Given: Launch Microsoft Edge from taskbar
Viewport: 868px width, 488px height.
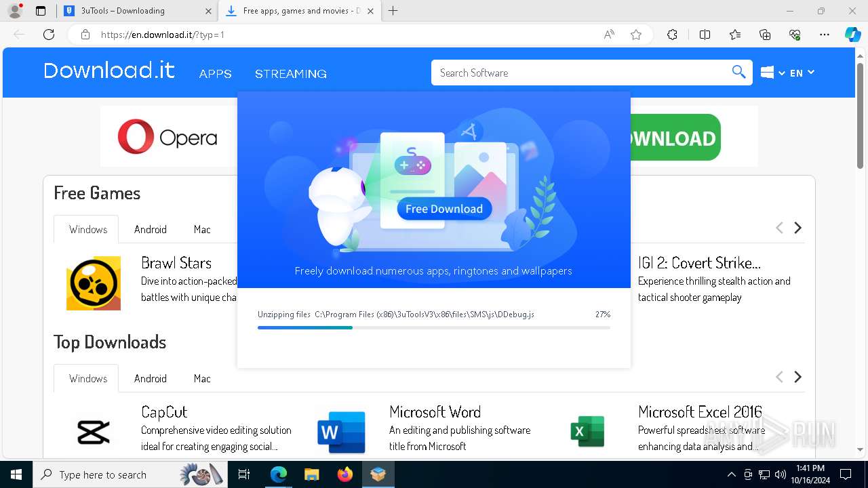Looking at the screenshot, I should point(279,474).
